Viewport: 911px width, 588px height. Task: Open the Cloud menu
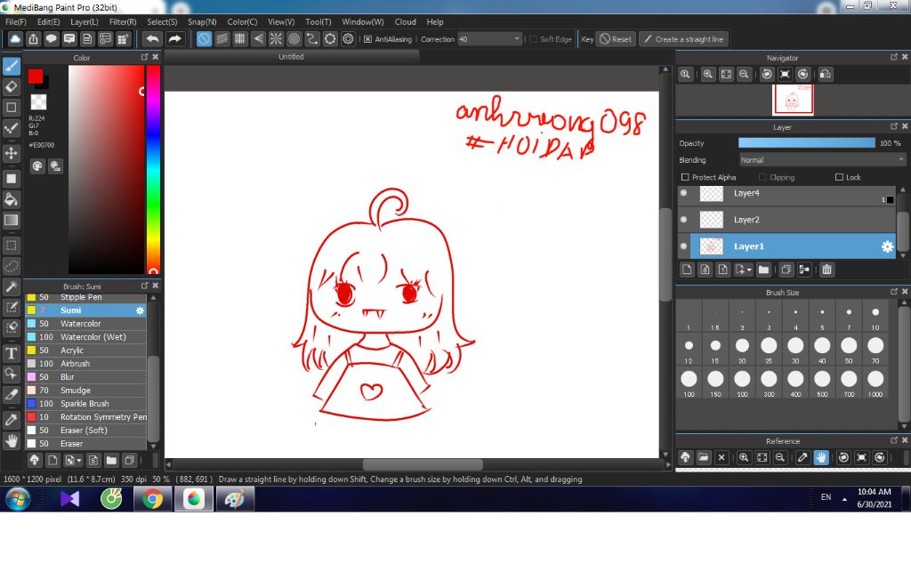point(405,22)
